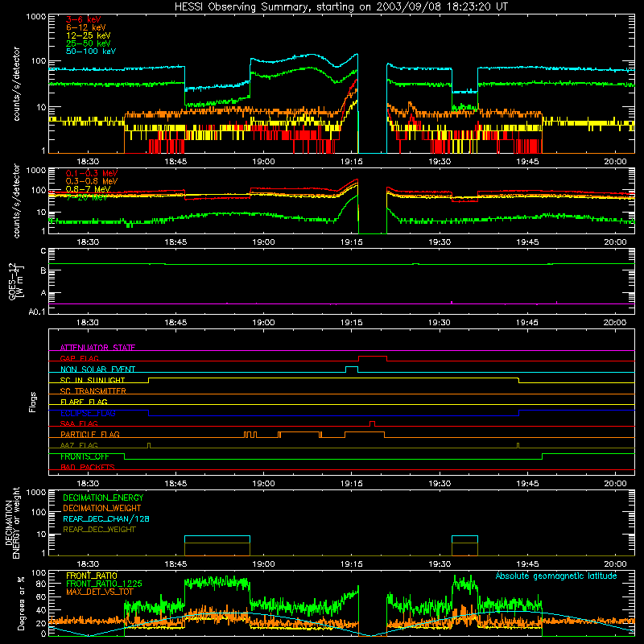The height and width of the screenshot is (644, 644).
Task: Click the 50-100 keV legend label
Action: tap(90, 52)
